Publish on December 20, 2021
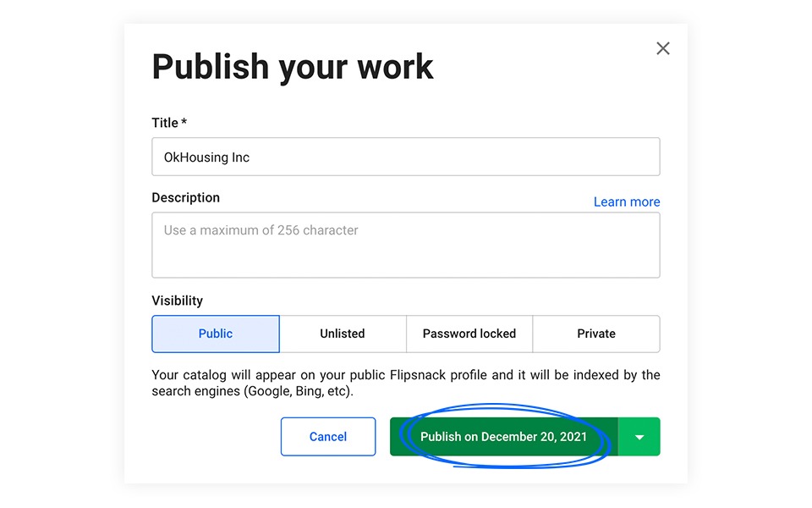The width and height of the screenshot is (812, 508). [504, 437]
